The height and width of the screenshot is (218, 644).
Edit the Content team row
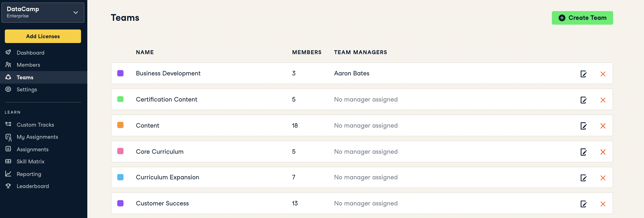(583, 126)
